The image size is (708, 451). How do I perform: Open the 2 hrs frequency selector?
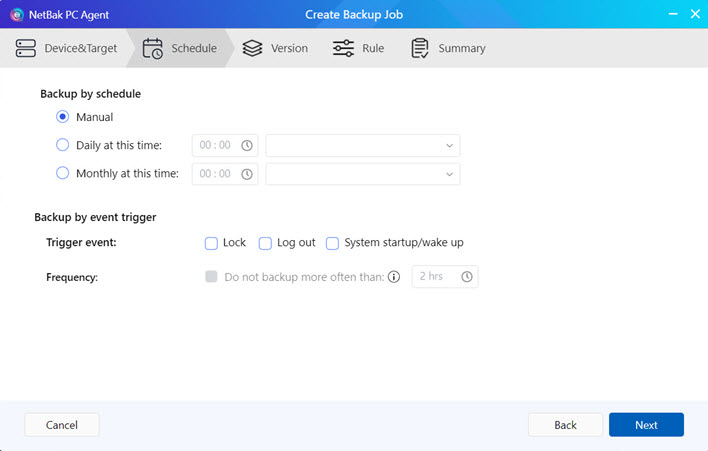445,277
